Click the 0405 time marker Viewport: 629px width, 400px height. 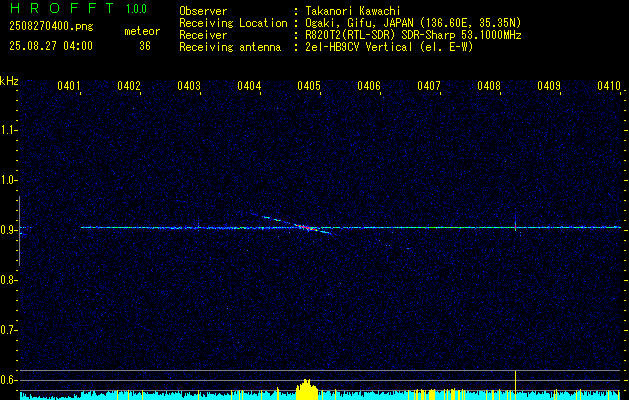(308, 85)
